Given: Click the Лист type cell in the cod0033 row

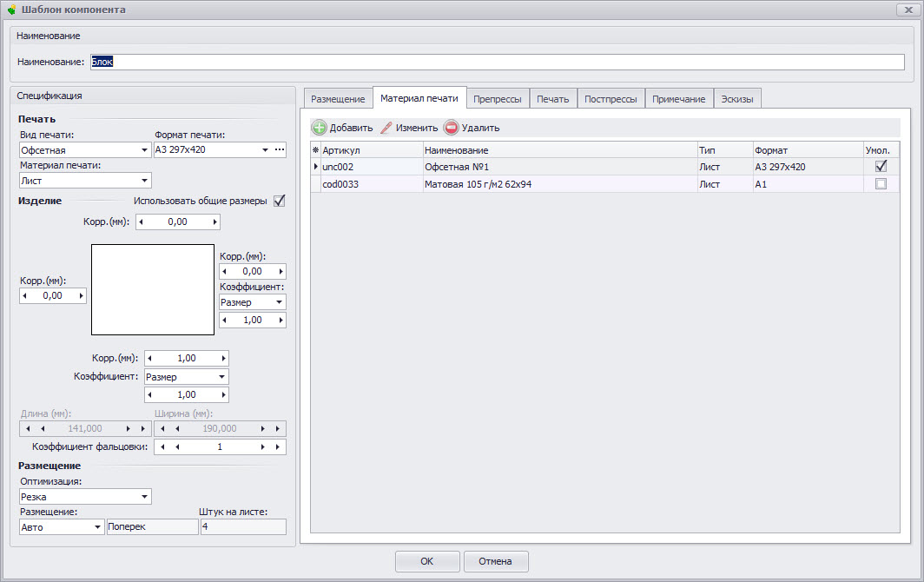Looking at the screenshot, I should pos(725,184).
